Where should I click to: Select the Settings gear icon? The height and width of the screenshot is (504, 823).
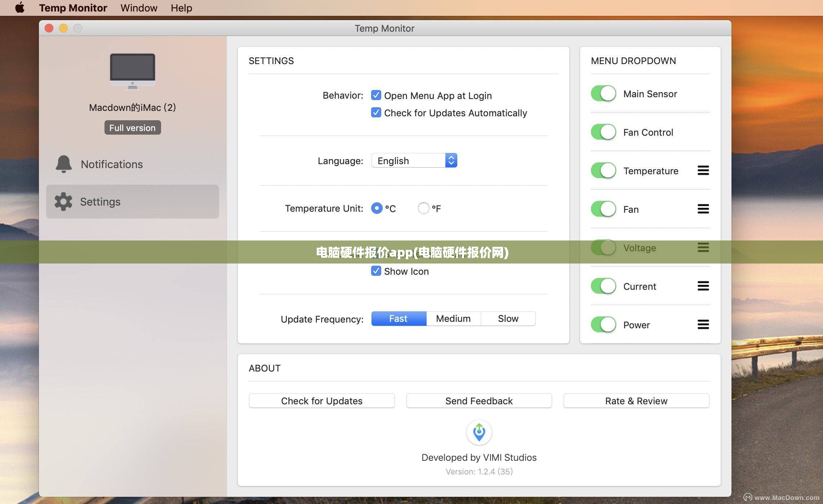(x=63, y=202)
